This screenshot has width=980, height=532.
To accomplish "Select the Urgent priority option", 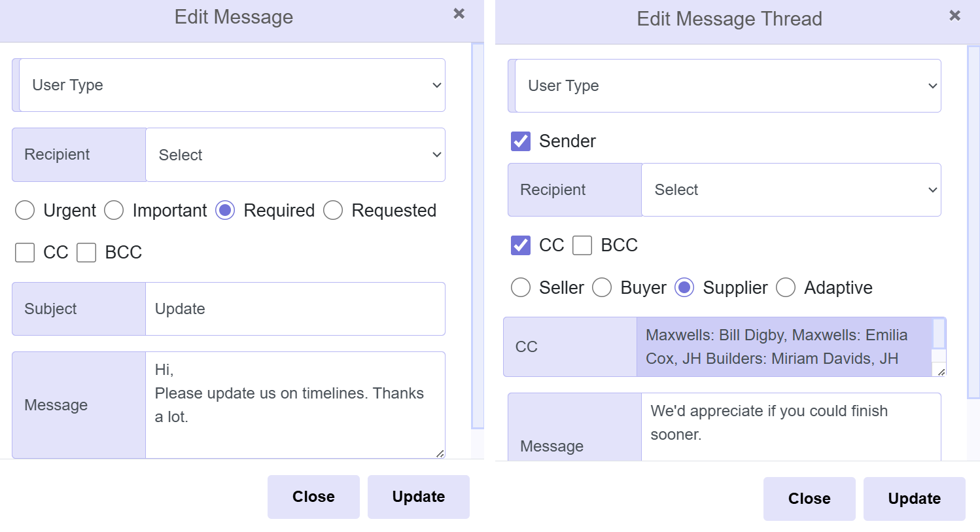I will (x=24, y=210).
